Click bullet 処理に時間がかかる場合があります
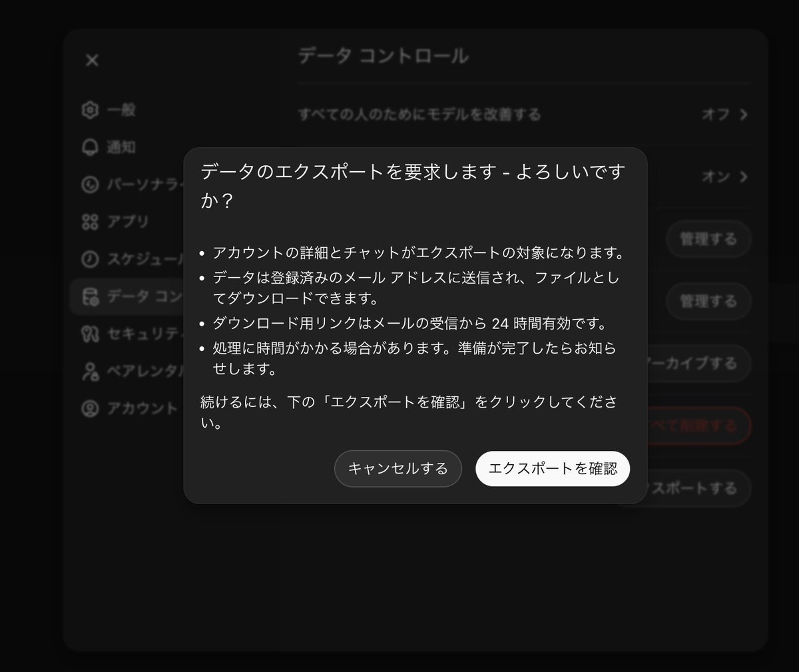Image resolution: width=799 pixels, height=672 pixels. pos(414,358)
